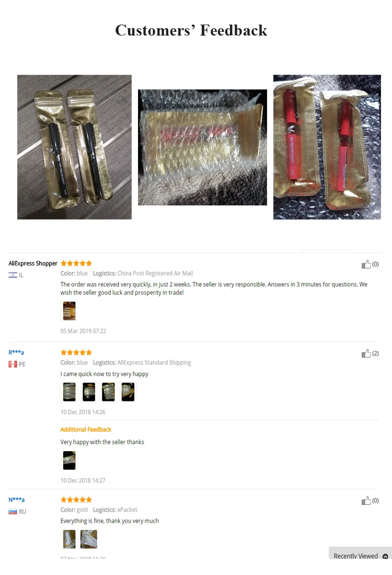
Task: Open reviewer name R***a profile link
Action: (x=16, y=352)
